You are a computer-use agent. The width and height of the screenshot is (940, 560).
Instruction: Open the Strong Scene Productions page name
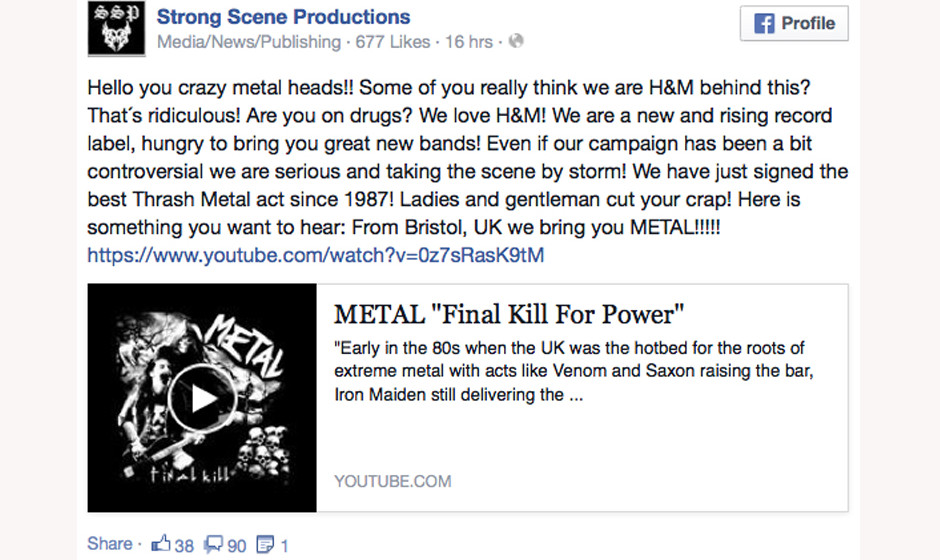tap(283, 16)
